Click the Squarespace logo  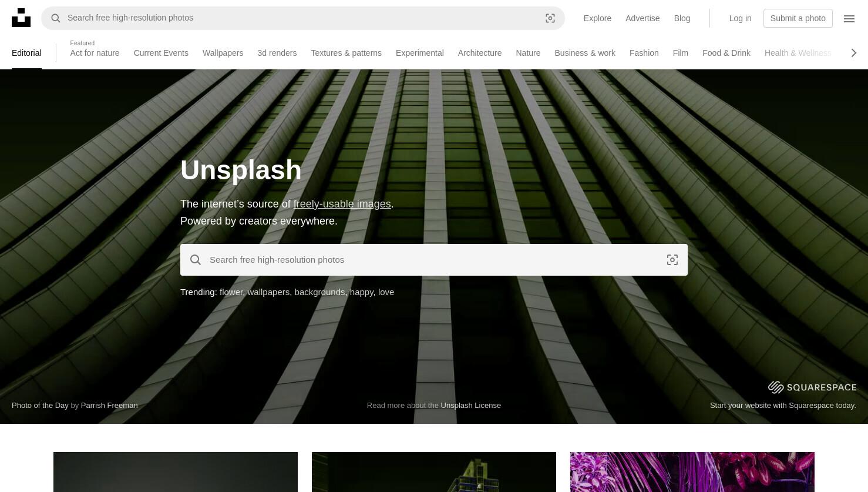point(812,387)
